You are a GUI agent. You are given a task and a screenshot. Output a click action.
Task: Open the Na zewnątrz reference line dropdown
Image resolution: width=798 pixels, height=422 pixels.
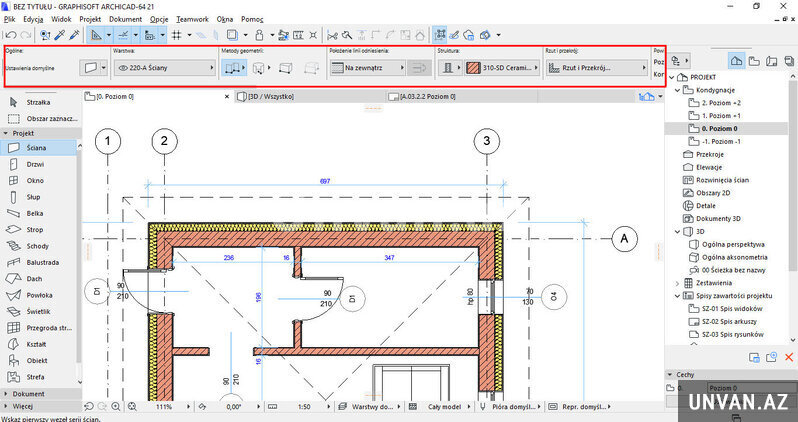(367, 68)
